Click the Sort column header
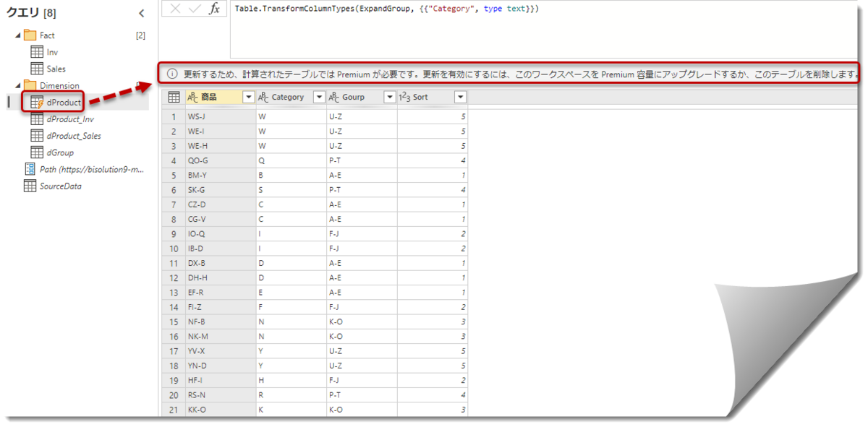The width and height of the screenshot is (868, 427). click(x=432, y=97)
